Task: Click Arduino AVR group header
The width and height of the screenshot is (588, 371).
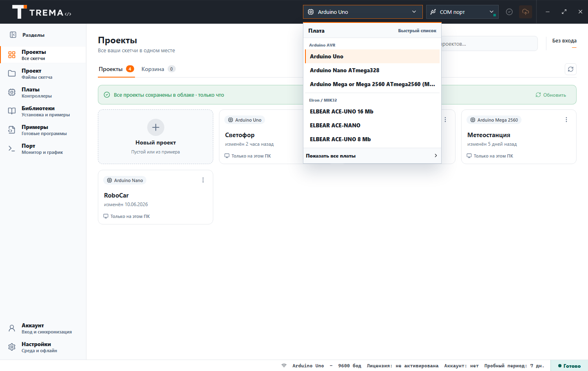Action: click(322, 45)
